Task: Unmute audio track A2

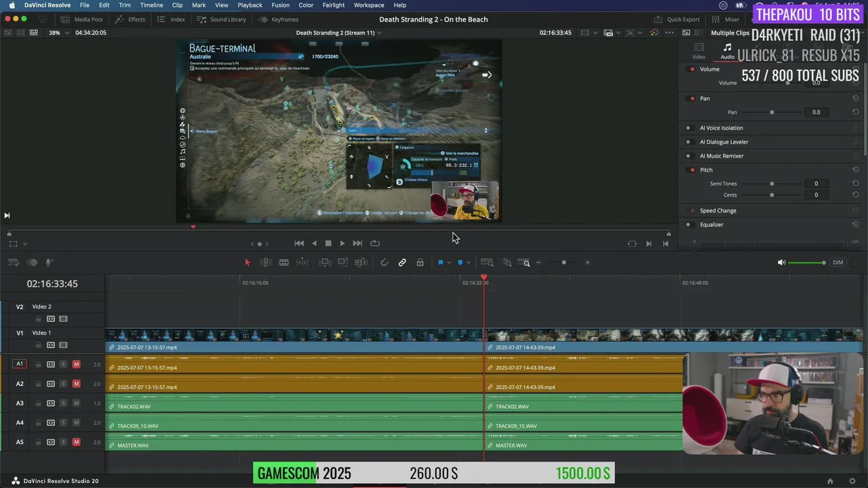Action: point(76,384)
